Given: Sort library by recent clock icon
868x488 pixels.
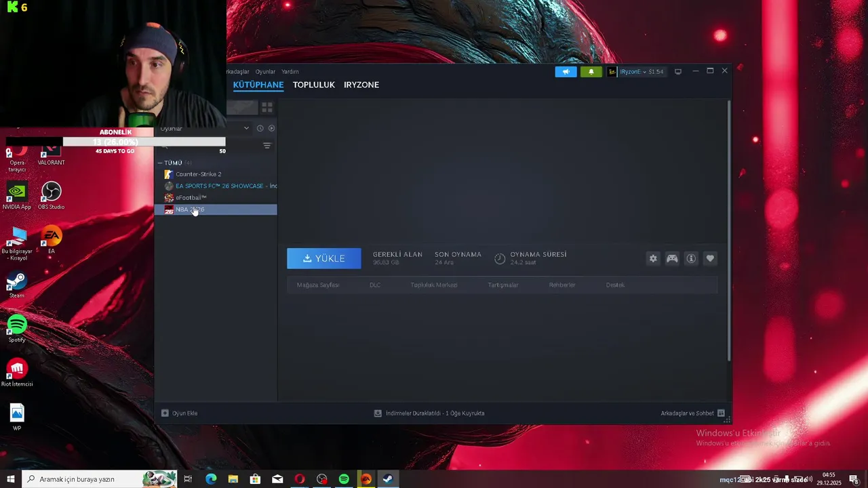Looking at the screenshot, I should pyautogui.click(x=260, y=128).
